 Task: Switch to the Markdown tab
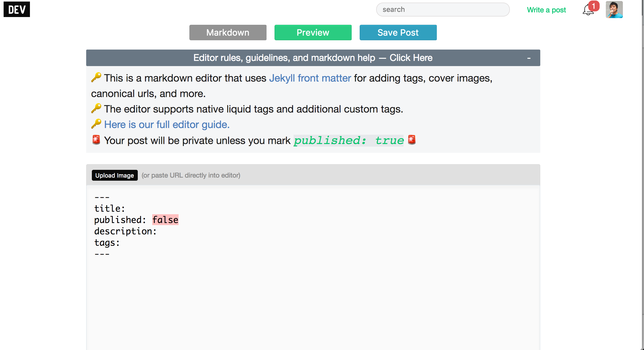click(228, 33)
